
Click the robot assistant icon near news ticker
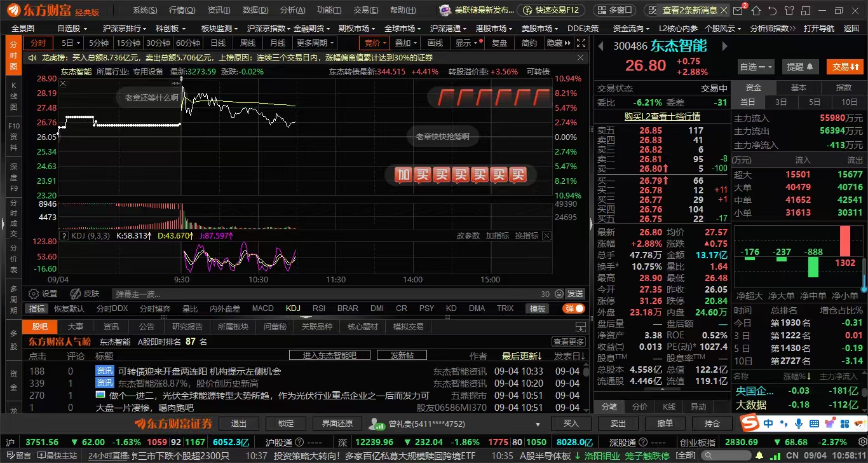446,10
